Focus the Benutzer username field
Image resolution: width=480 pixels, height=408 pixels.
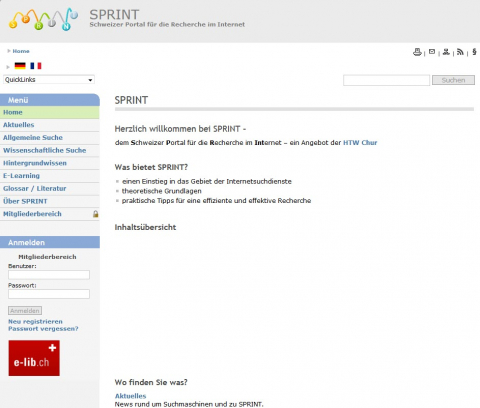point(49,275)
